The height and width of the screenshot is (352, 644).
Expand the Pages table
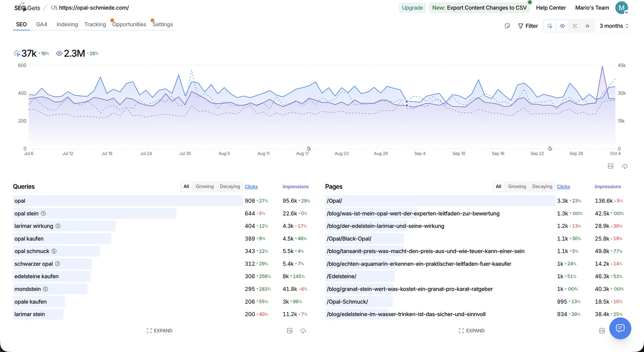pyautogui.click(x=472, y=331)
